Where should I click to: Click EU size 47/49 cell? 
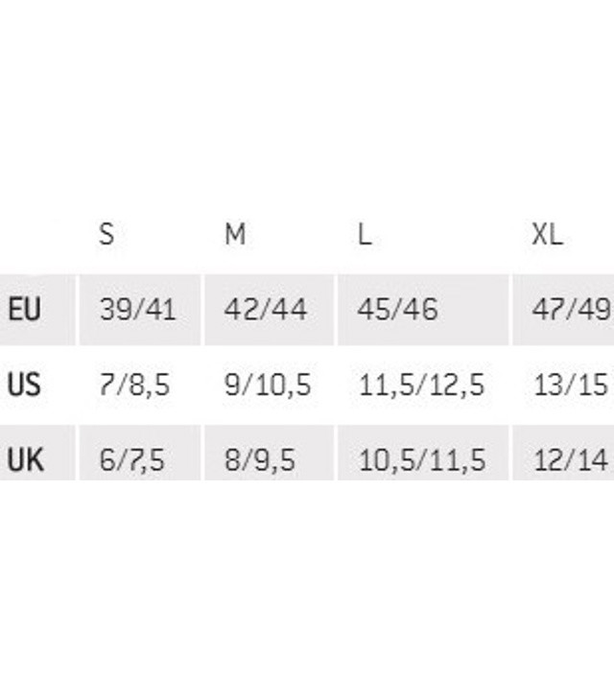pyautogui.click(x=563, y=310)
